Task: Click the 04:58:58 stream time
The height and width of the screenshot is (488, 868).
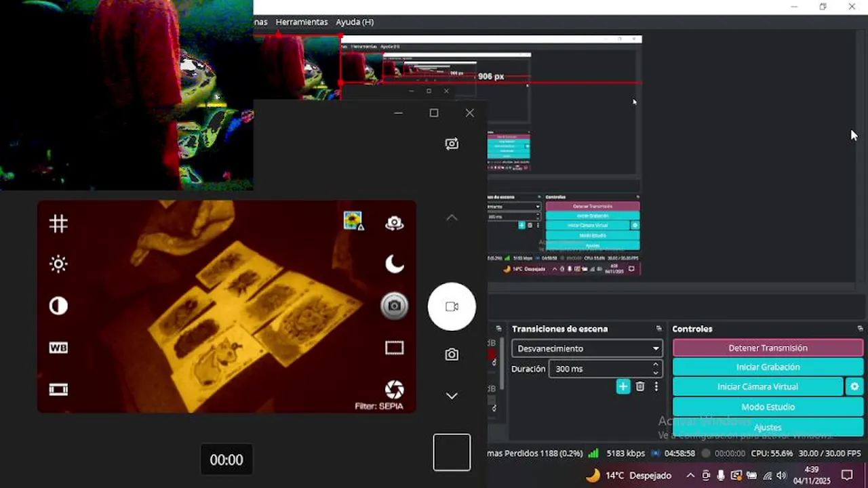Action: tap(679, 453)
